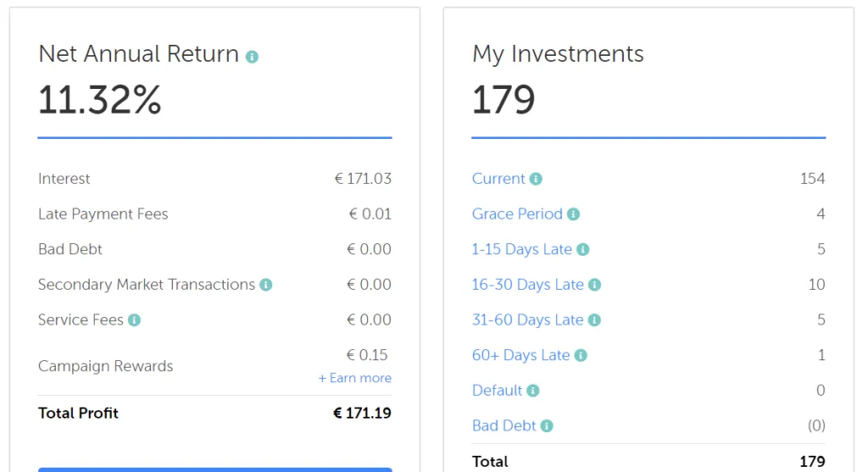Show the 60+ Days Late investments
This screenshot has height=472, width=868.
[x=520, y=355]
